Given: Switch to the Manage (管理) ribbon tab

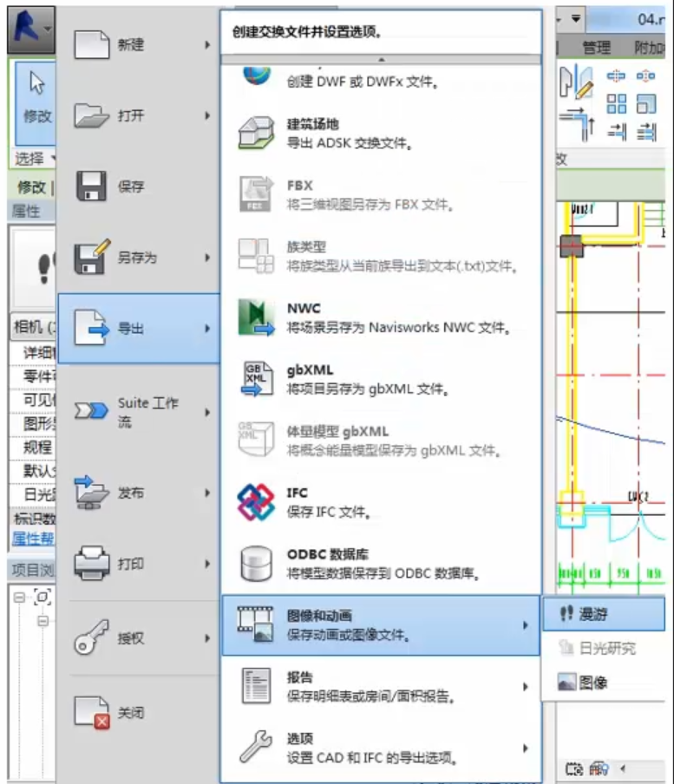Looking at the screenshot, I should click(596, 48).
